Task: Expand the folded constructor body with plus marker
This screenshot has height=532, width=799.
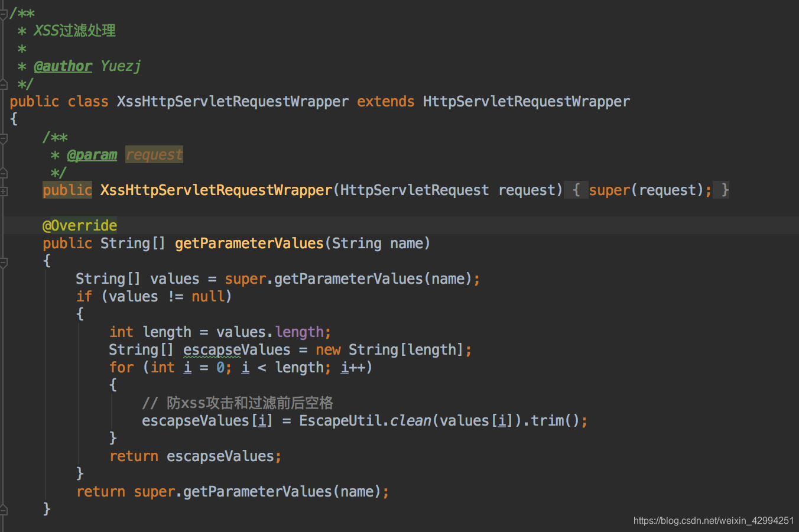Action: pos(3,191)
